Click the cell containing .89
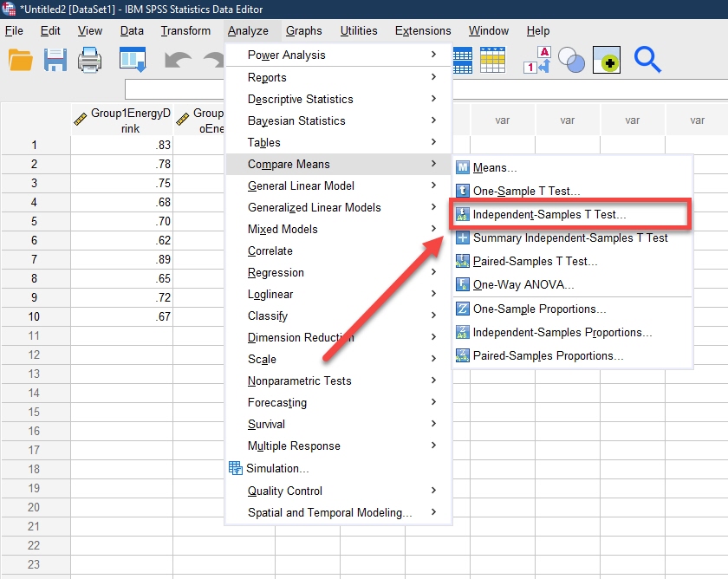 point(121,260)
